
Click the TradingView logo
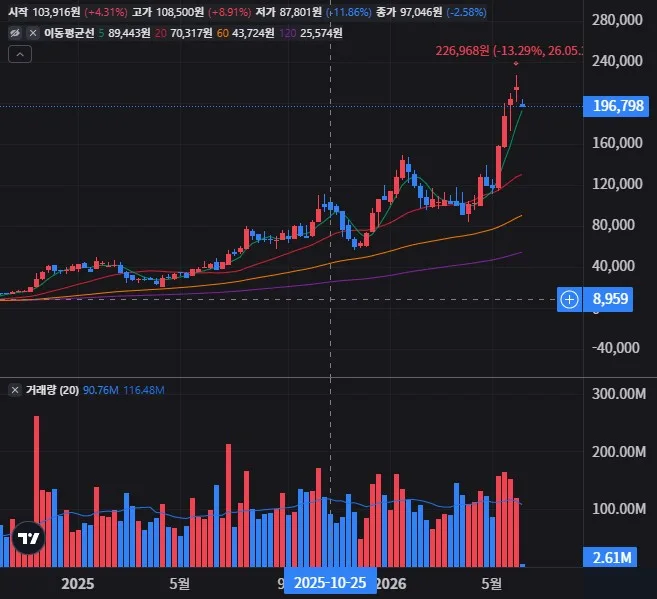click(28, 538)
